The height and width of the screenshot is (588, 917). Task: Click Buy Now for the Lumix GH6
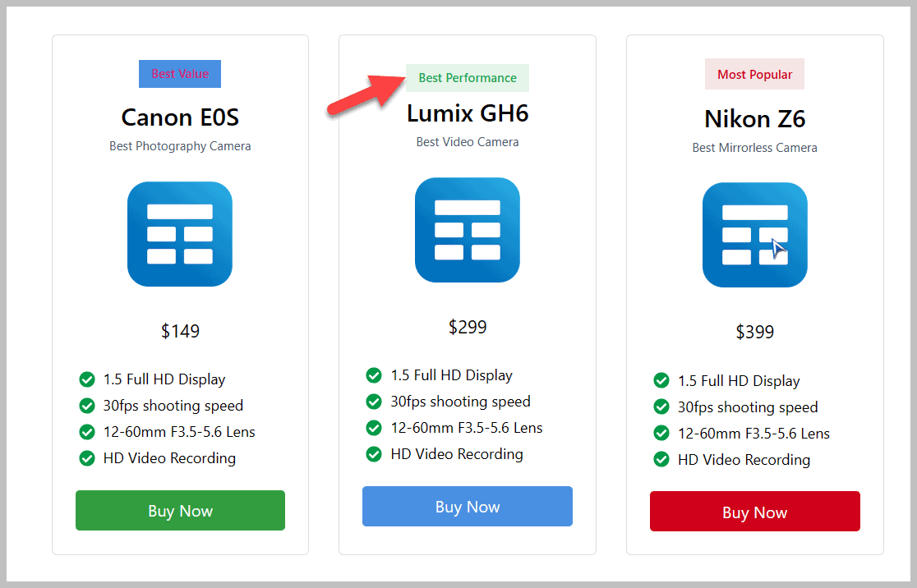pyautogui.click(x=468, y=506)
